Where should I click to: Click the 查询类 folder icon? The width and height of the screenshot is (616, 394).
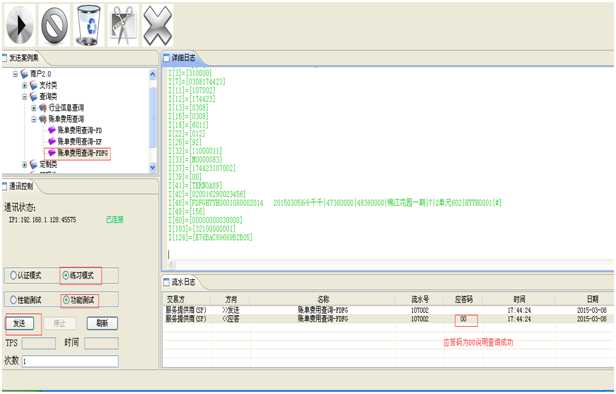pos(34,97)
